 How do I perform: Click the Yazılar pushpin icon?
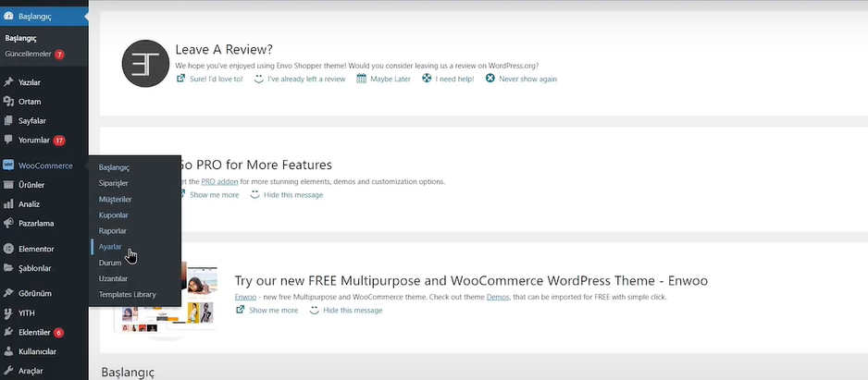pyautogui.click(x=8, y=82)
